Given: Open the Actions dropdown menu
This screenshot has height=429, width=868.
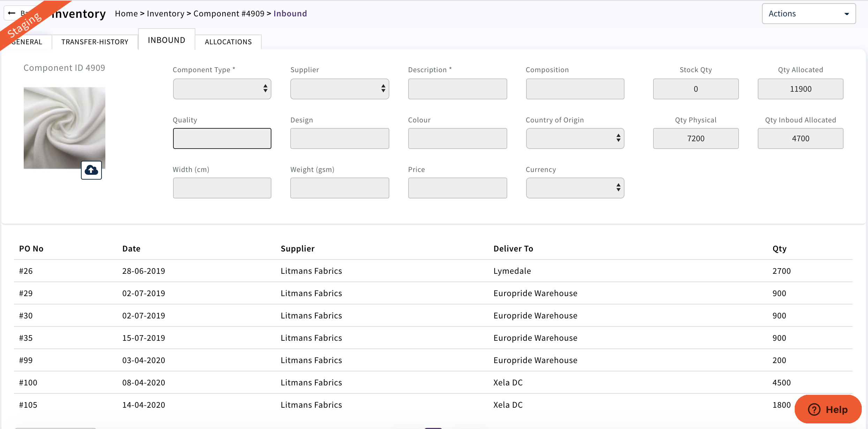Looking at the screenshot, I should [x=808, y=14].
